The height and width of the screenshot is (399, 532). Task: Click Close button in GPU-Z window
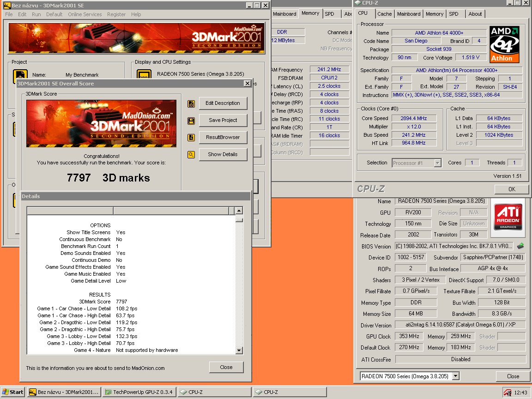tap(513, 376)
